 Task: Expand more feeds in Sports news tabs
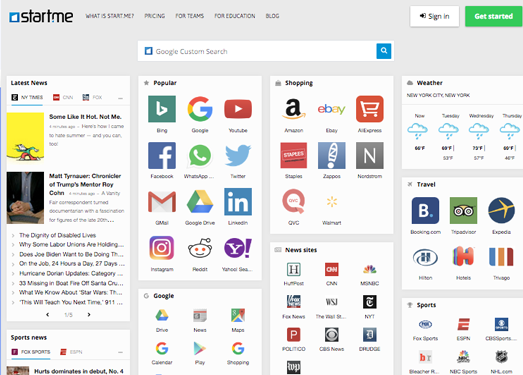pyautogui.click(x=120, y=352)
